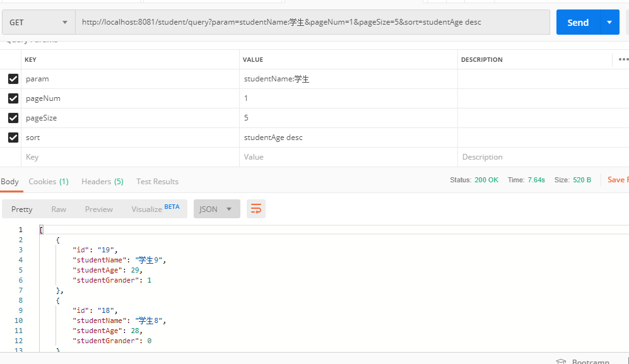The width and height of the screenshot is (629, 364).
Task: Uncheck the param query parameter
Action: click(x=13, y=78)
